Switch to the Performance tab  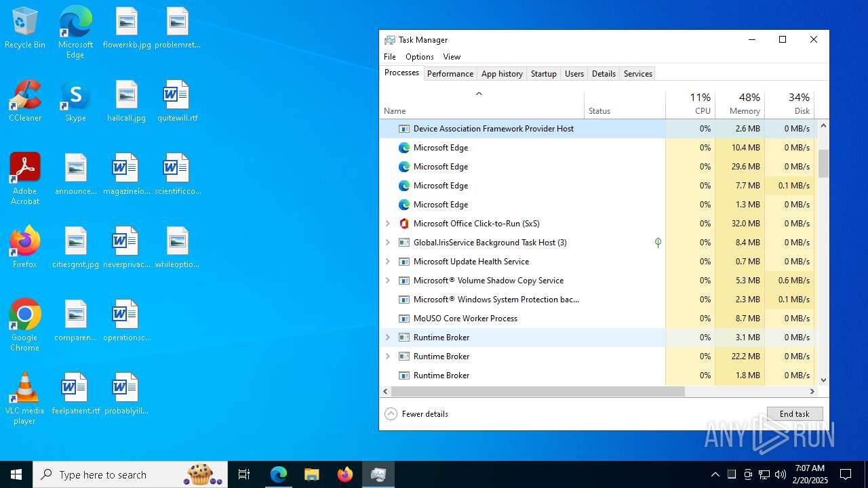click(450, 74)
